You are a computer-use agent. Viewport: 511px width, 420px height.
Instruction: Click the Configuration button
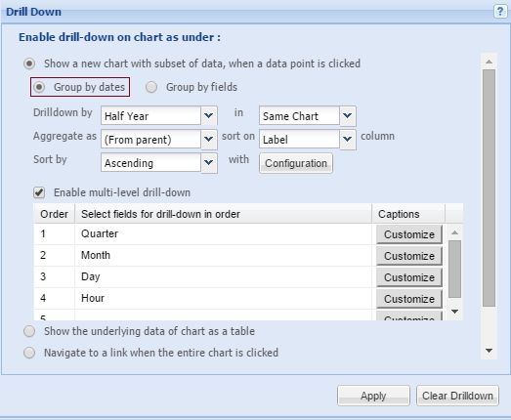click(296, 163)
